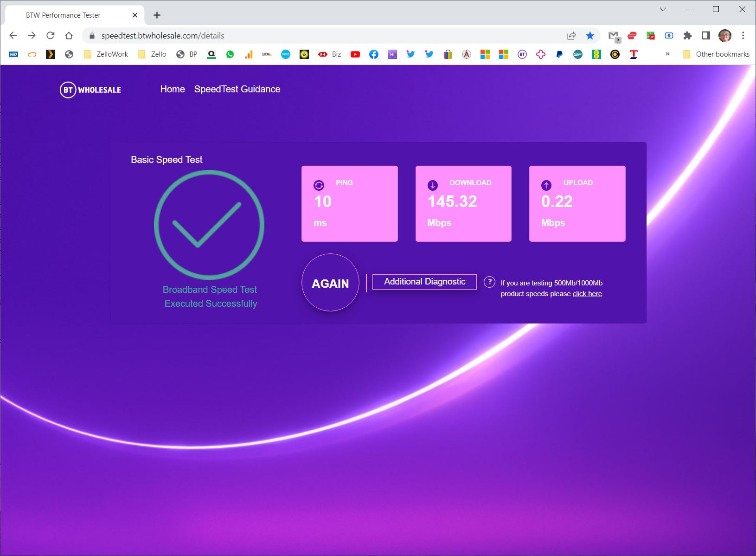This screenshot has height=556, width=756.
Task: Open the PayPal bookmark
Action: point(559,54)
